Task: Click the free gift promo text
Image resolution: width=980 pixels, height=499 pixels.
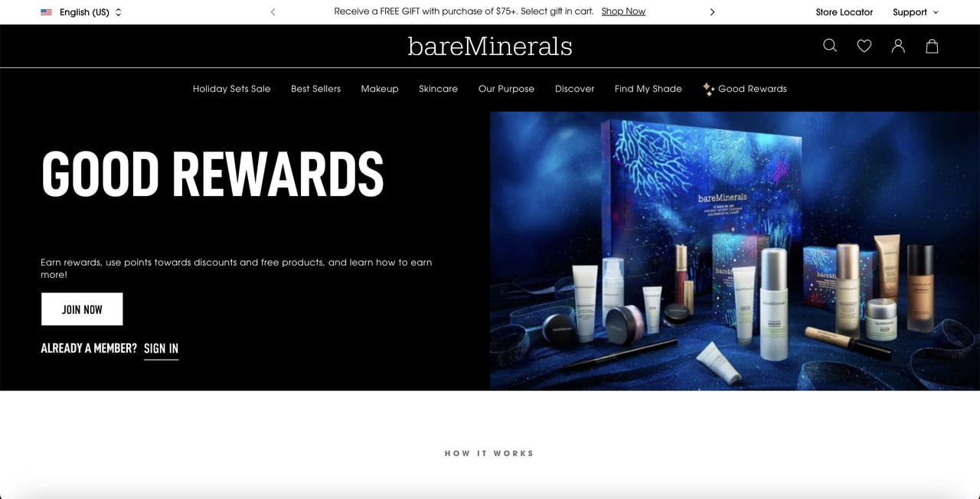Action: 464,11
